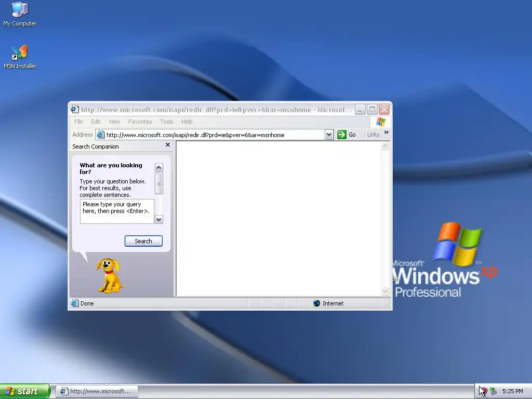The width and height of the screenshot is (532, 399).
Task: Click the search query text box
Action: pos(117,211)
